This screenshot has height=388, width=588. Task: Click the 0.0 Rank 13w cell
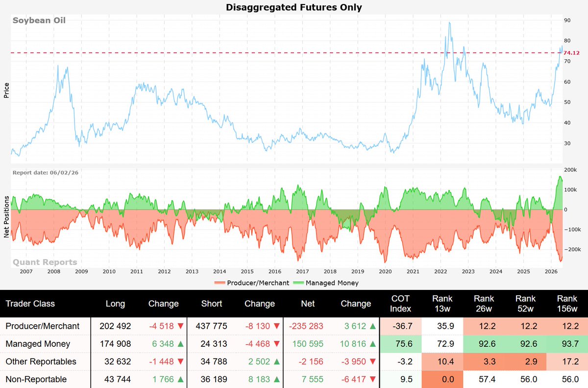coord(442,379)
